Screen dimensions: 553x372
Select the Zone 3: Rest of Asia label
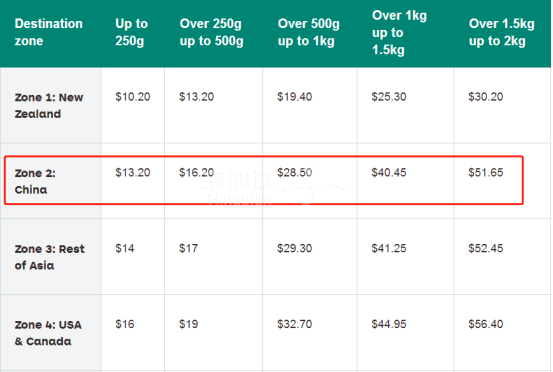click(x=49, y=257)
